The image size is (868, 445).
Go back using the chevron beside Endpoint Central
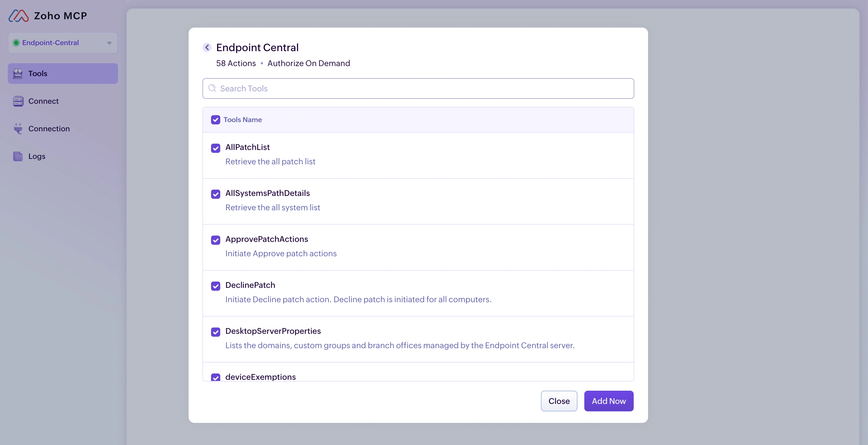(207, 47)
